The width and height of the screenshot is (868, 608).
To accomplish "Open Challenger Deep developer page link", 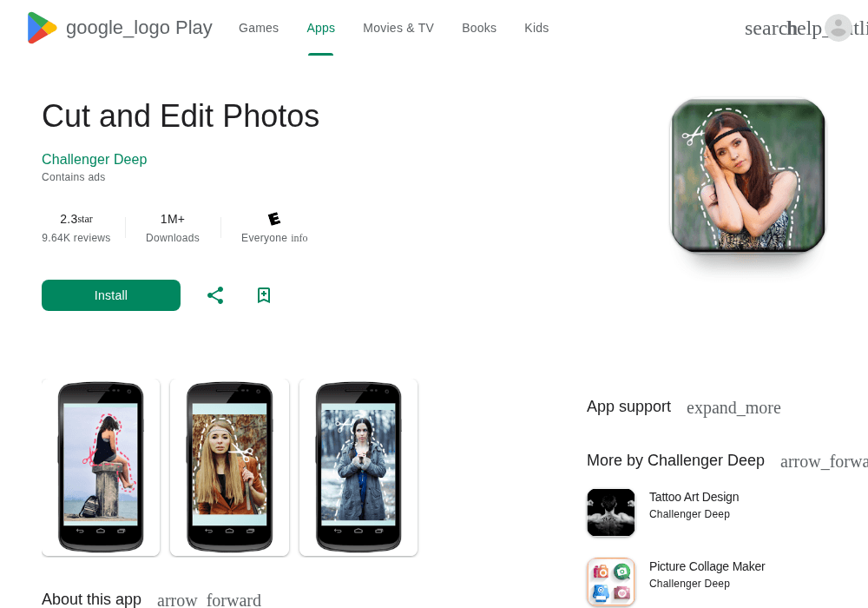I will coord(94,160).
